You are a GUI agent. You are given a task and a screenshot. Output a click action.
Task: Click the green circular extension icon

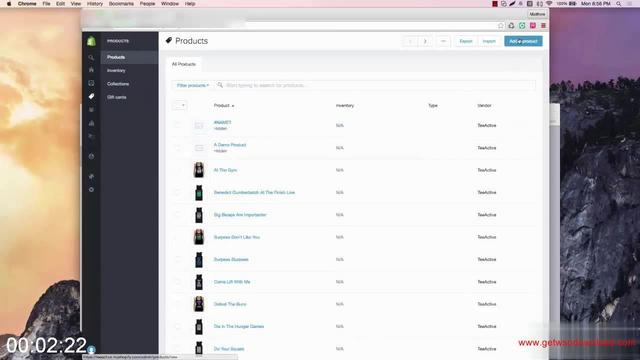[522, 25]
